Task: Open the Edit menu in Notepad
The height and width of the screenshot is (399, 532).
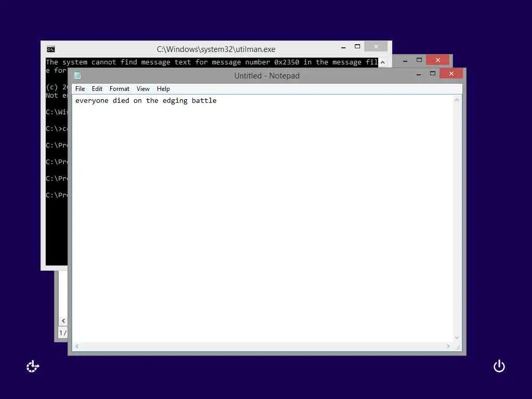Action: 97,89
